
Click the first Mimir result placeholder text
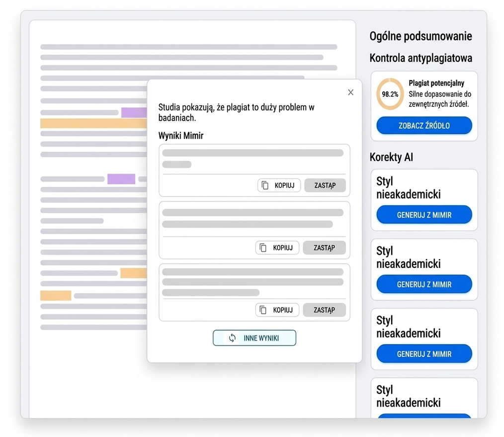(252, 159)
